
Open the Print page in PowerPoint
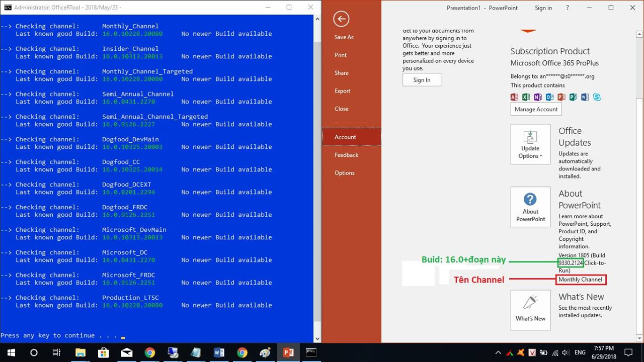[341, 55]
